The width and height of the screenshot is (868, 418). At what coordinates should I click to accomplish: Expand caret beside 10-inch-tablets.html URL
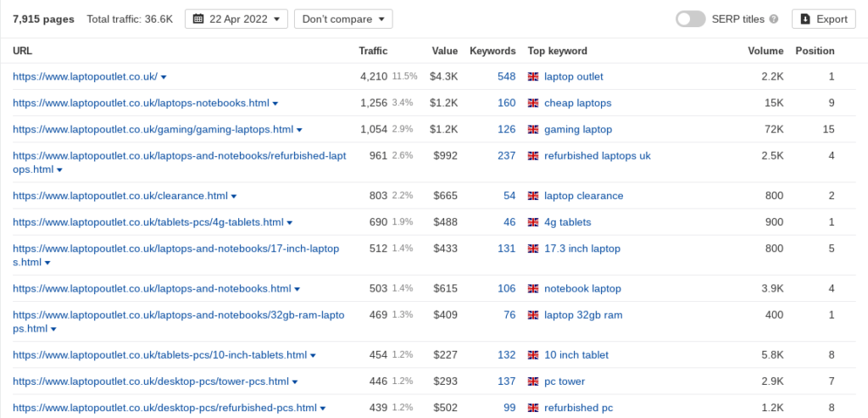pos(314,356)
